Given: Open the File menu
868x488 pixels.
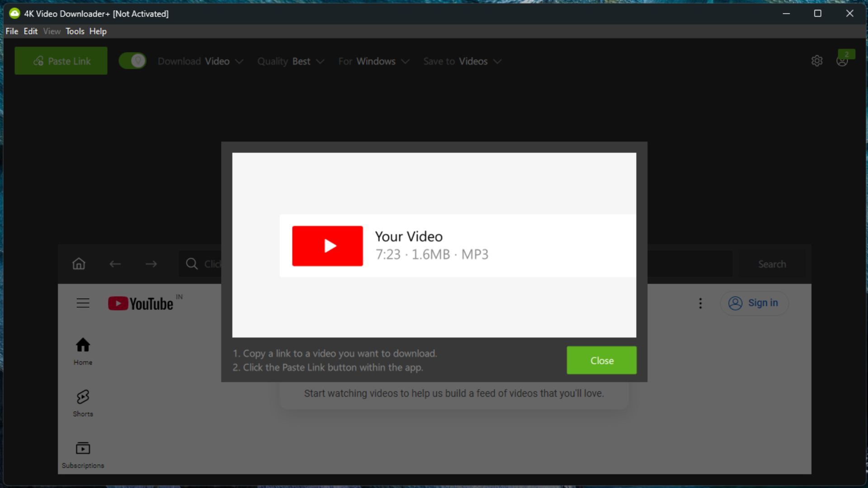Looking at the screenshot, I should tap(12, 31).
